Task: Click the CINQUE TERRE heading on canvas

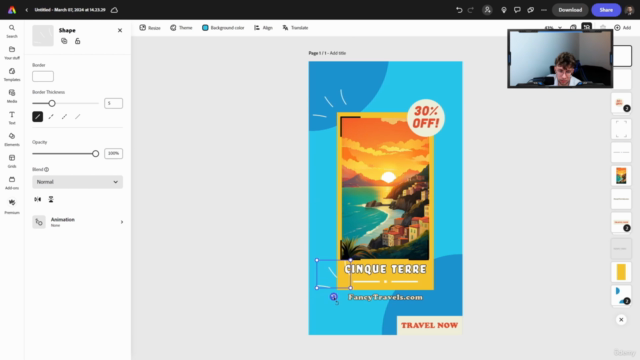Action: [385, 269]
